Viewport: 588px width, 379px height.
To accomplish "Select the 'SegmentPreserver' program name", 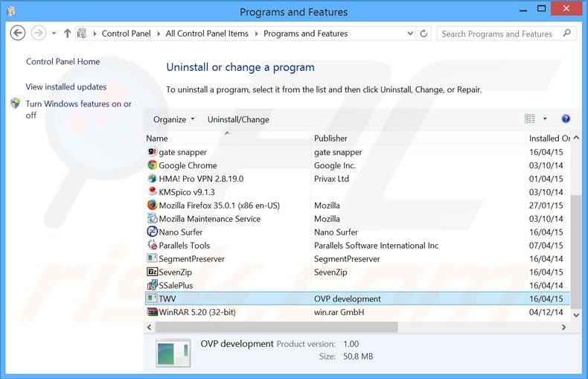I will pos(191,258).
